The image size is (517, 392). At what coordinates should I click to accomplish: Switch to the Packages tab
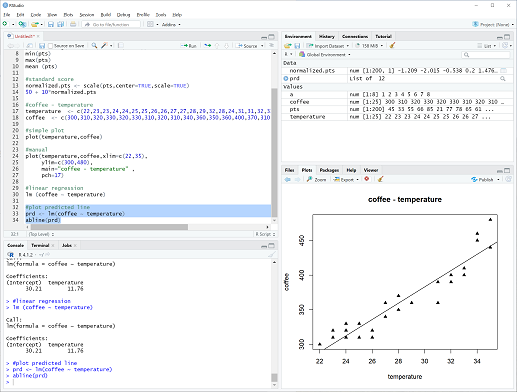coord(329,170)
